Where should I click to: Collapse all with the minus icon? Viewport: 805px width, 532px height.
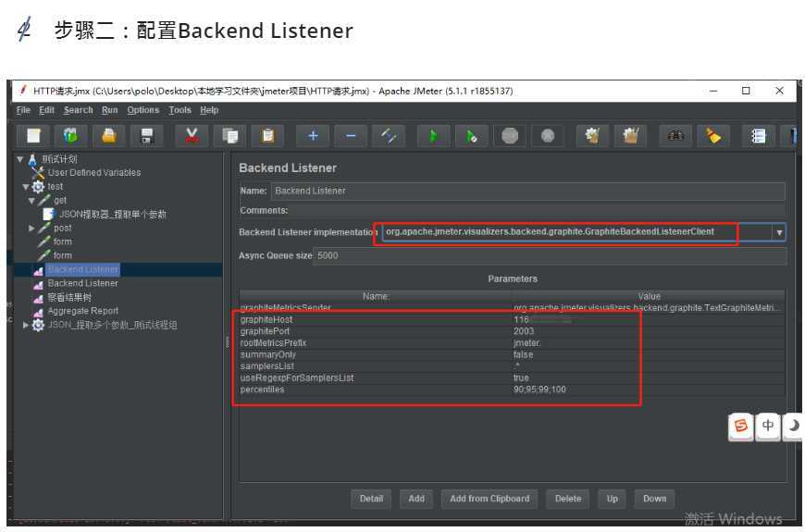click(351, 136)
